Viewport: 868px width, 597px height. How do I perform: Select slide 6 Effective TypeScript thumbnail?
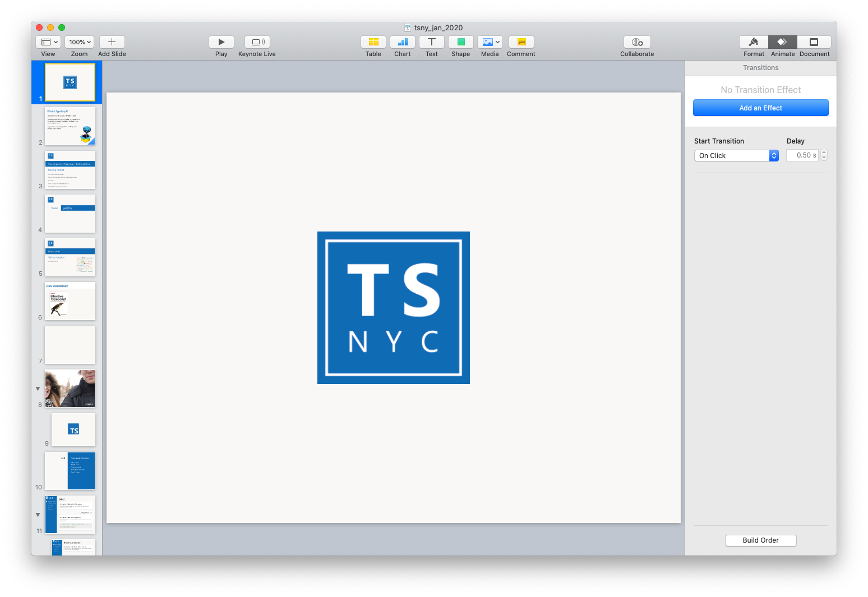click(x=70, y=301)
